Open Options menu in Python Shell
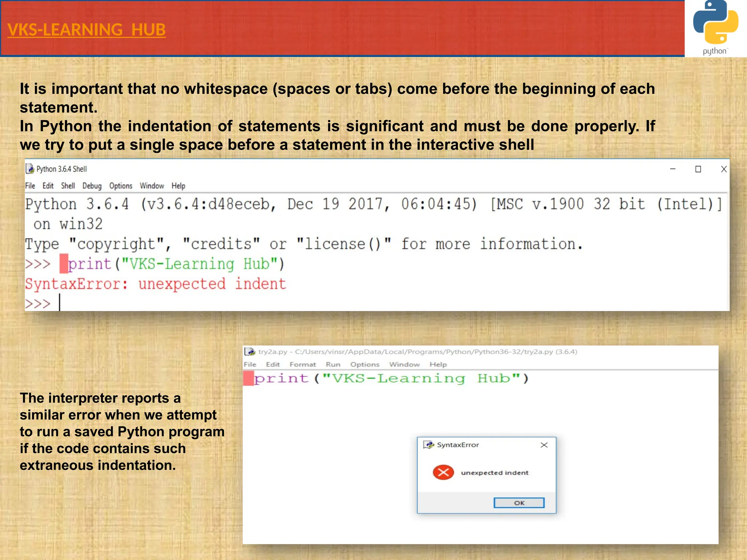Viewport: 747px width, 560px height. pyautogui.click(x=121, y=186)
